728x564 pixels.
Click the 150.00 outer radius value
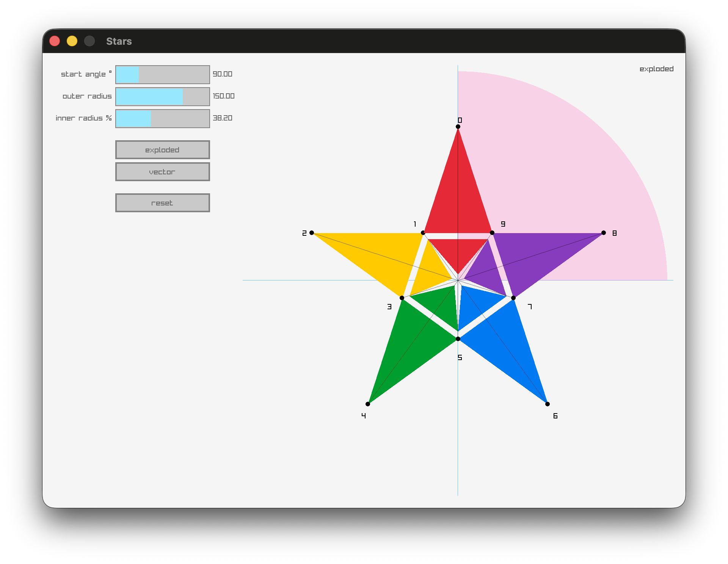(223, 96)
